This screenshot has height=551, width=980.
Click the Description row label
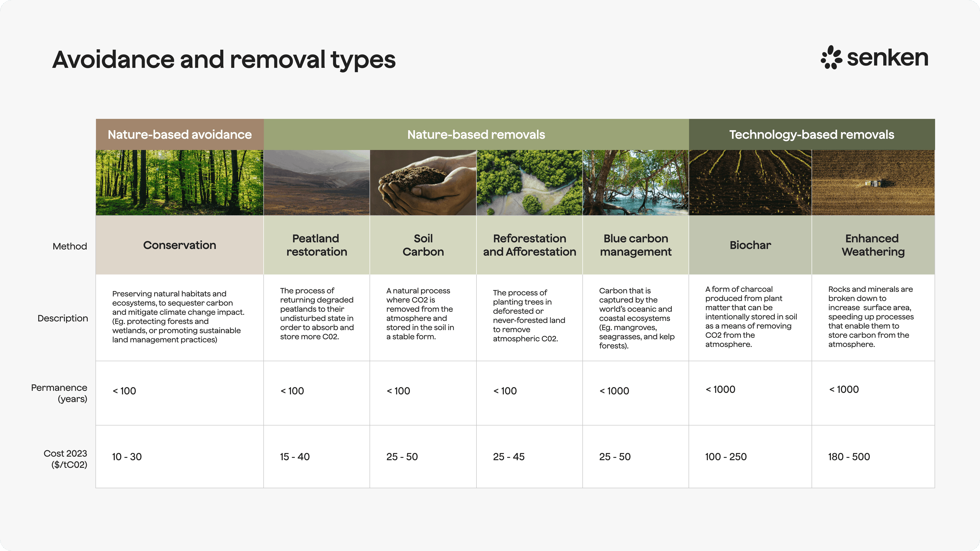63,318
